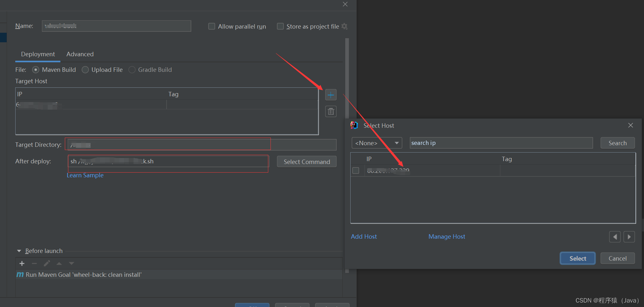This screenshot has width=644, height=307.
Task: Open the Learn Sample link
Action: point(85,175)
